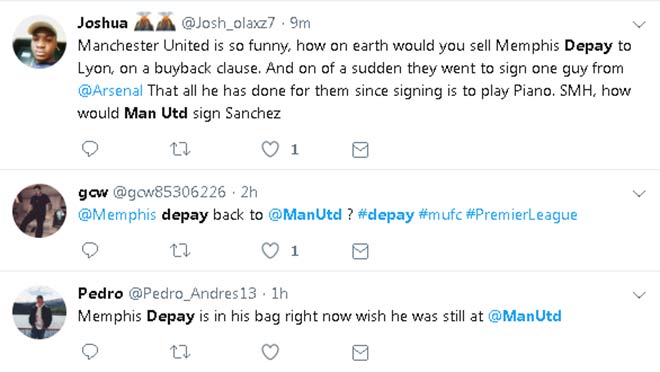660x372 pixels.
Task: Reply to Pedro's tweet
Action: coord(90,352)
